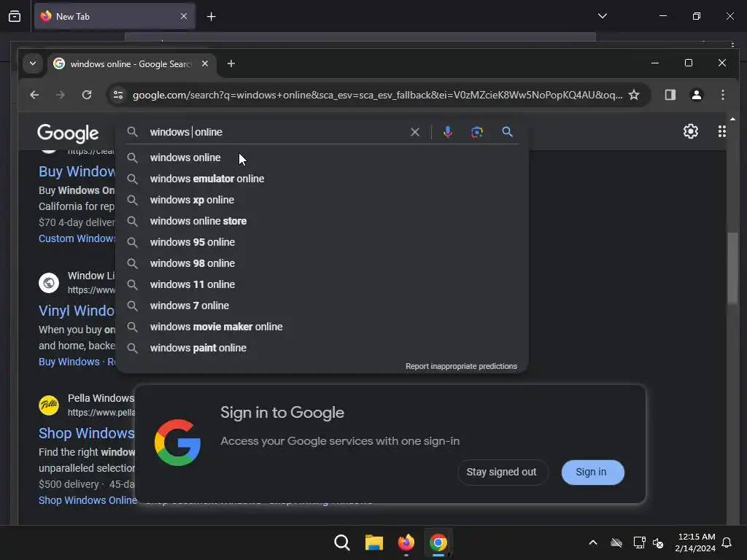The image size is (747, 560).
Task: Choose suggestion 'windows paint online'
Action: tap(322, 348)
